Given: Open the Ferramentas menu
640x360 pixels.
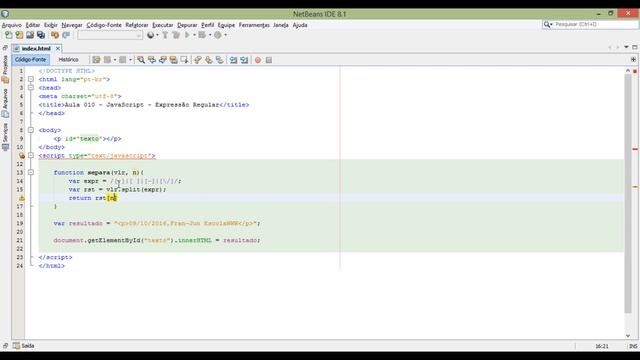Looking at the screenshot, I should click(x=254, y=25).
